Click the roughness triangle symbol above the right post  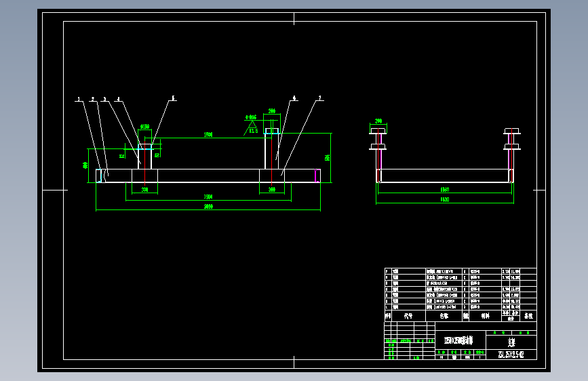(x=252, y=124)
